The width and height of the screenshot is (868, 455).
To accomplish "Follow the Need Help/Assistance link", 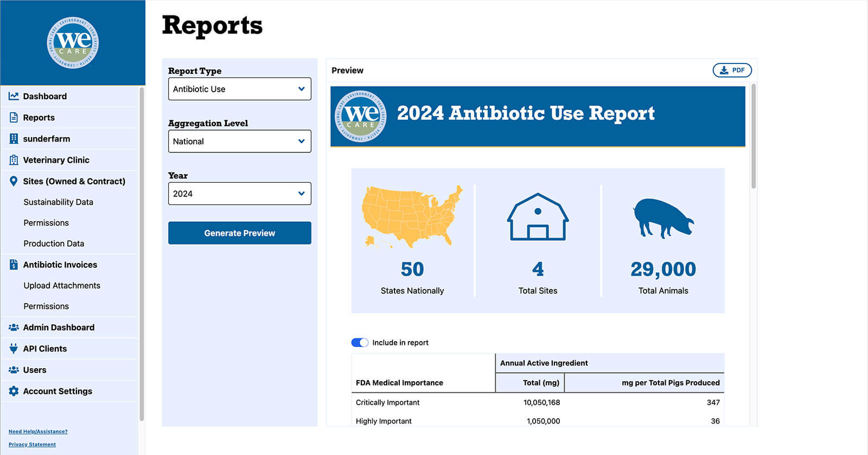I will (38, 432).
